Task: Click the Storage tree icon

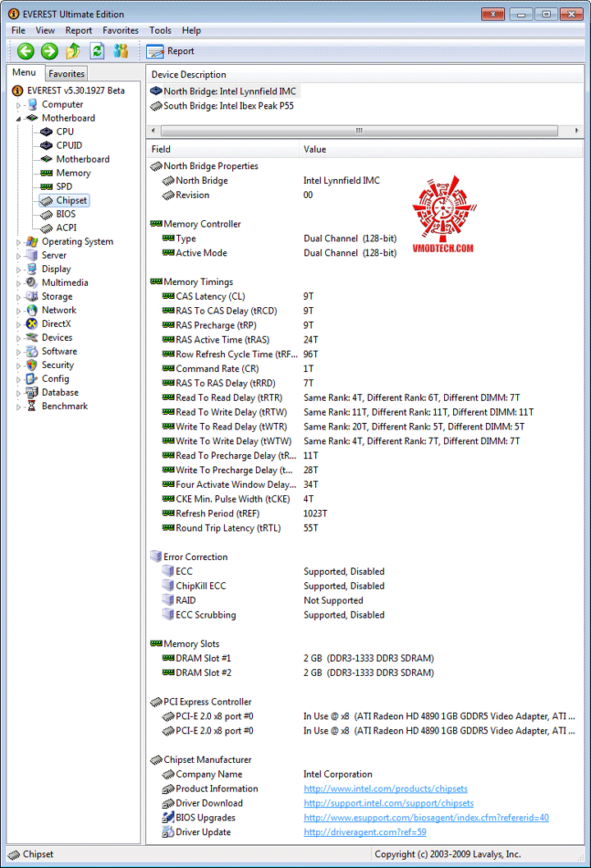Action: tap(32, 296)
